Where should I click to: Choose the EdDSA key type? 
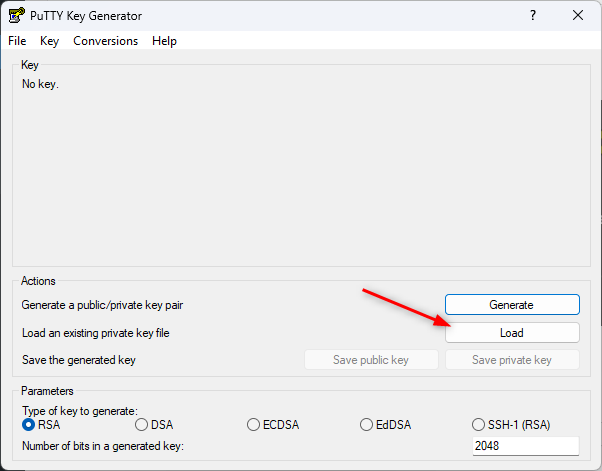pos(385,425)
